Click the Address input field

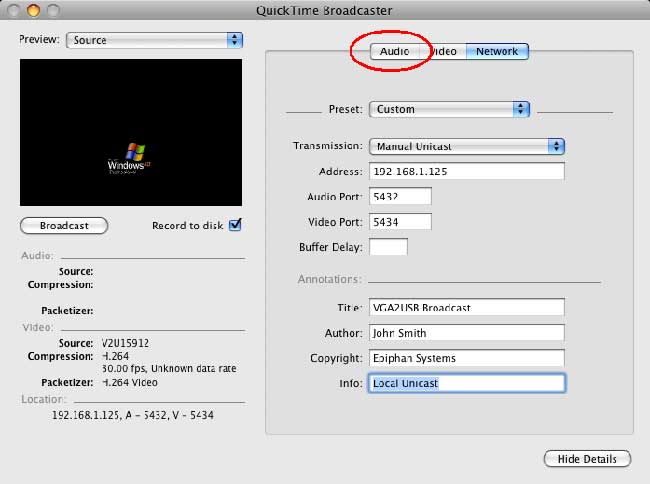pyautogui.click(x=466, y=171)
